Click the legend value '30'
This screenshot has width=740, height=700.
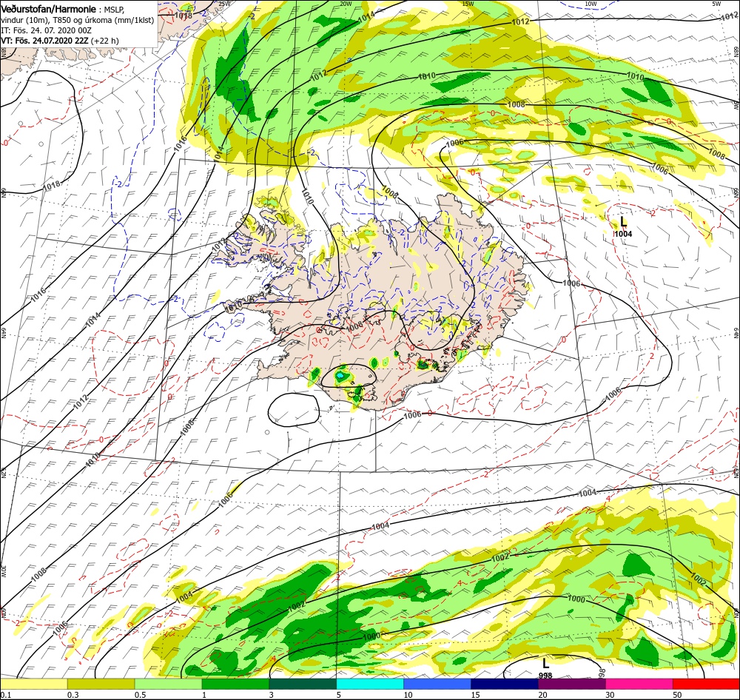click(x=610, y=695)
